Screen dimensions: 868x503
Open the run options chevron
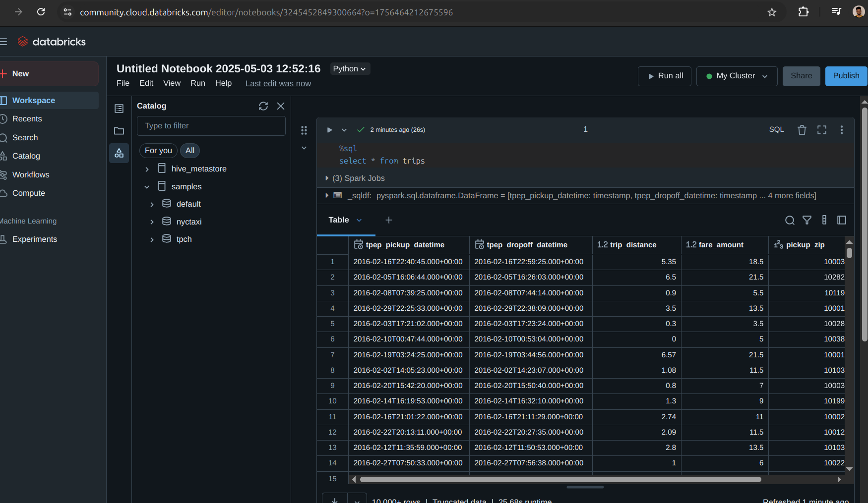(344, 130)
